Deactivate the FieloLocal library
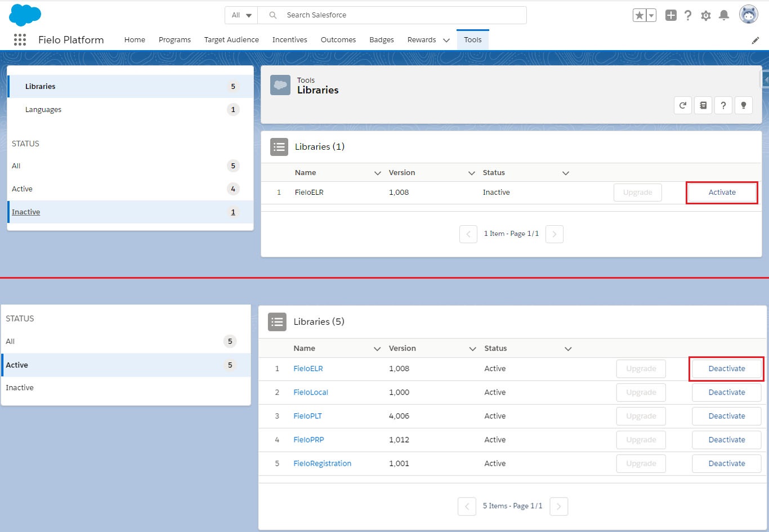Image resolution: width=769 pixels, height=532 pixels. coord(727,392)
